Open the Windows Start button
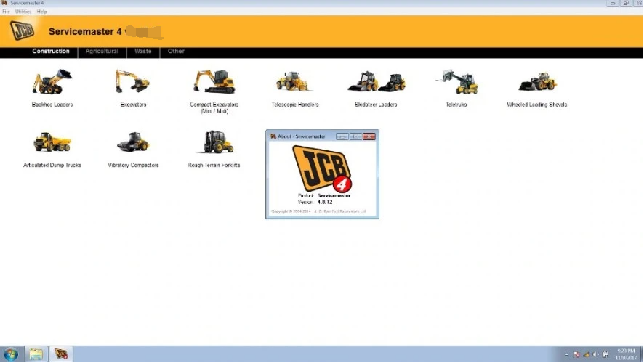 (x=11, y=354)
